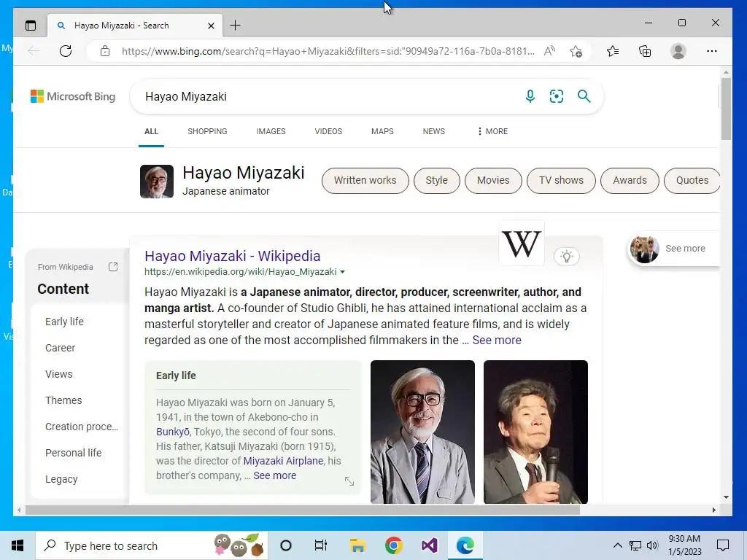Click See more card with thumbnail on right
Image resolution: width=747 pixels, height=560 pixels.
coord(673,249)
